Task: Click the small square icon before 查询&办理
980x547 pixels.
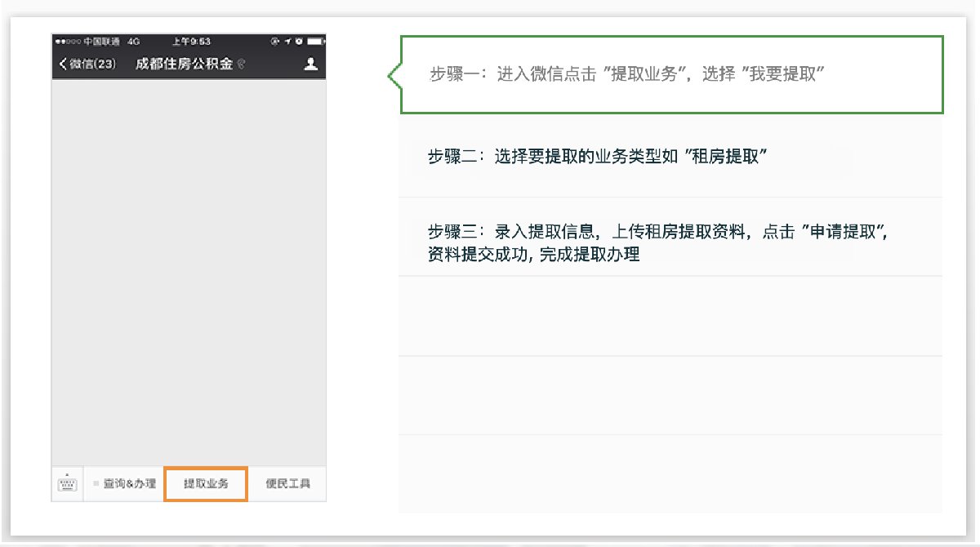Action: 96,483
